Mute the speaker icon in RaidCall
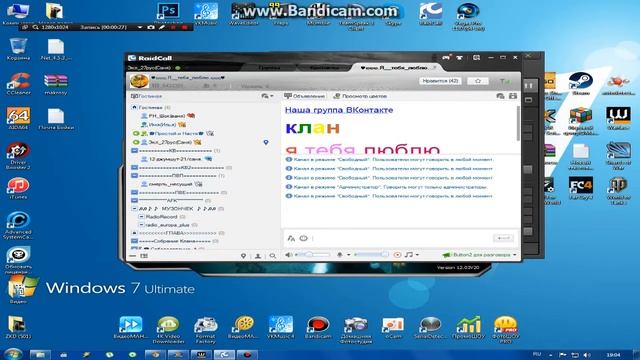 click(289, 255)
